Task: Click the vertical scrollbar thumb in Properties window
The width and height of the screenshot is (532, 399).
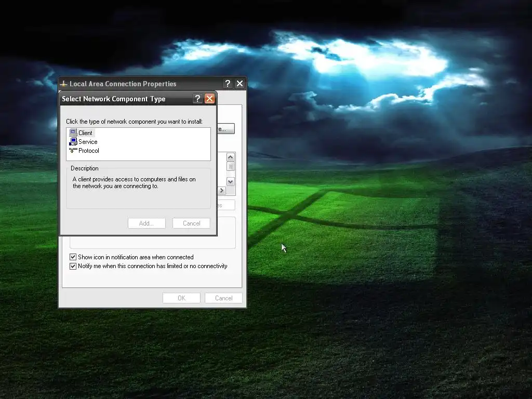Action: (x=230, y=166)
